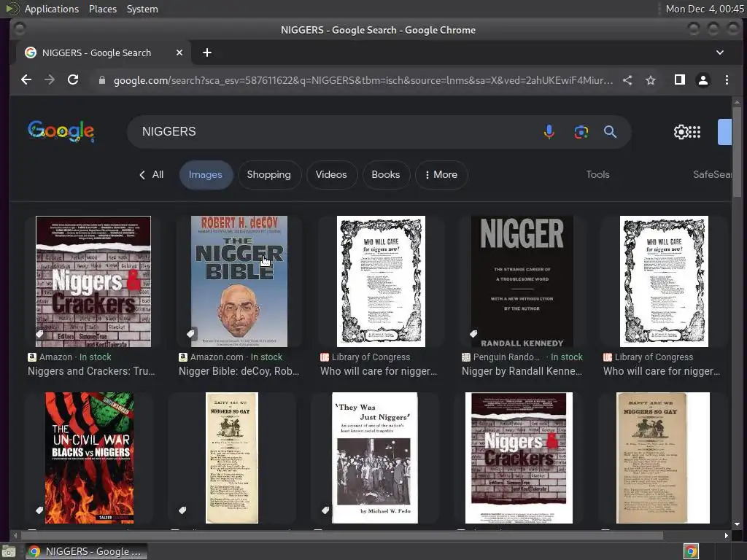Screen dimensions: 747x560
Task: Open Robert H. deCoy book thumbnail
Action: click(239, 281)
